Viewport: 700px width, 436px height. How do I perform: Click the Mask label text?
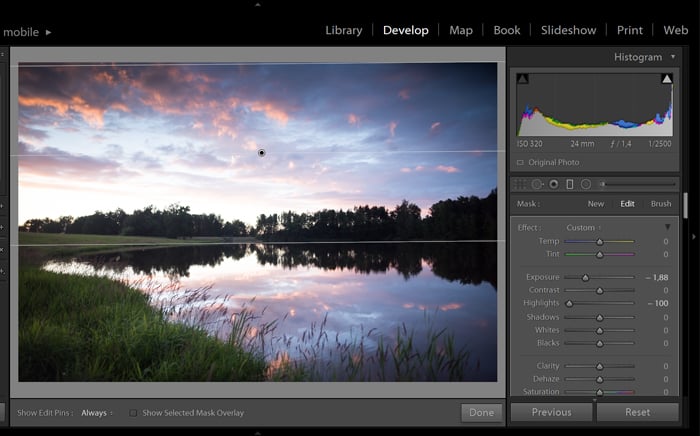528,203
